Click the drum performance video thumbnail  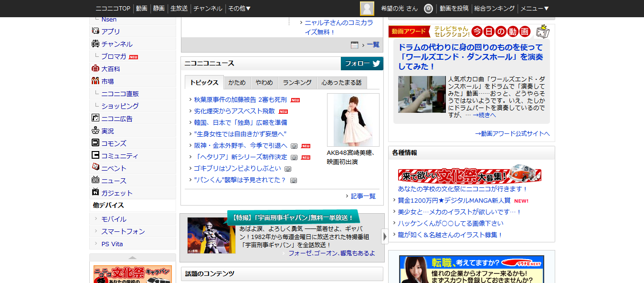422,94
